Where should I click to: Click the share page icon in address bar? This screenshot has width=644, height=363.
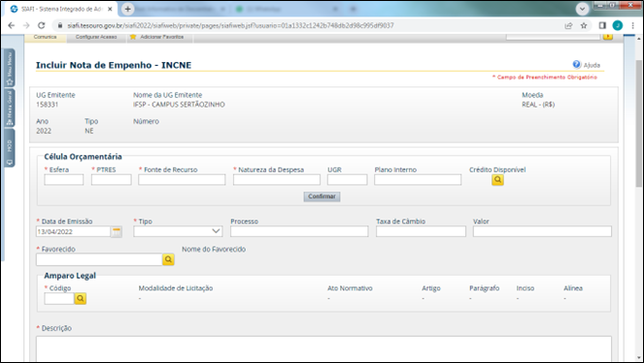coord(568,25)
